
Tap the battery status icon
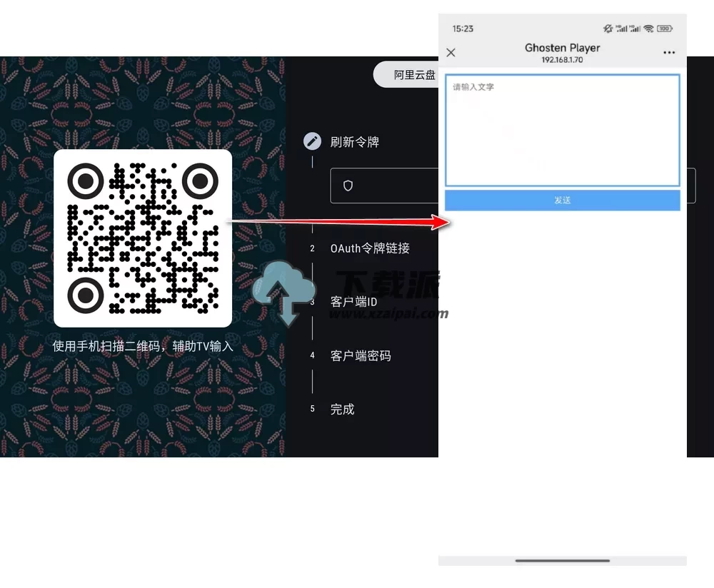[x=665, y=29]
